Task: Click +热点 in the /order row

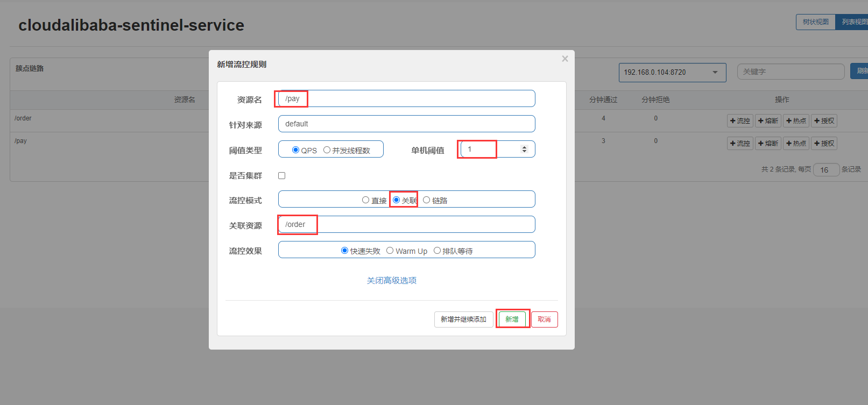Action: pyautogui.click(x=796, y=121)
